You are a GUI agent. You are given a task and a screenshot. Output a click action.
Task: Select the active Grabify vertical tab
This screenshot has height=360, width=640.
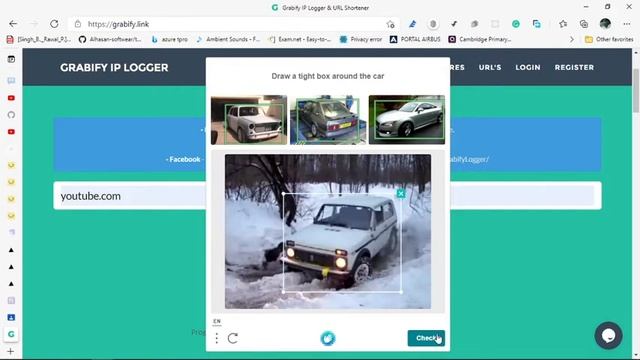pos(11,334)
